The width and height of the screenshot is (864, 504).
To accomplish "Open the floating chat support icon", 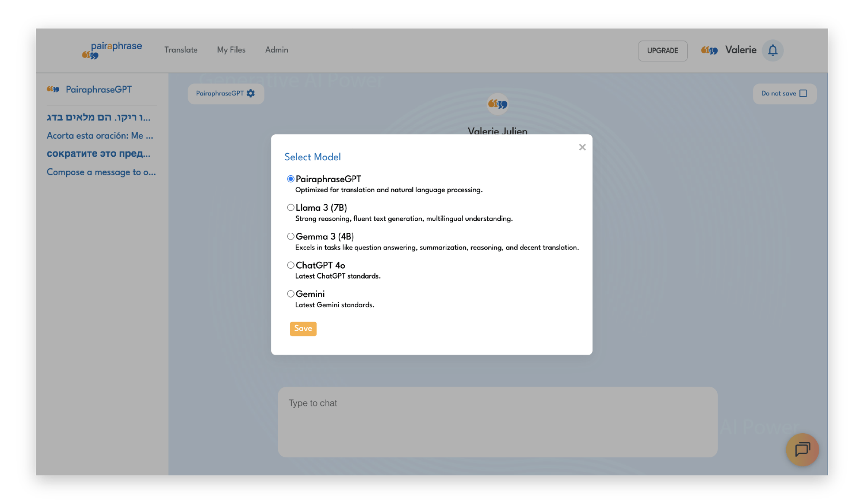I will pos(802,450).
